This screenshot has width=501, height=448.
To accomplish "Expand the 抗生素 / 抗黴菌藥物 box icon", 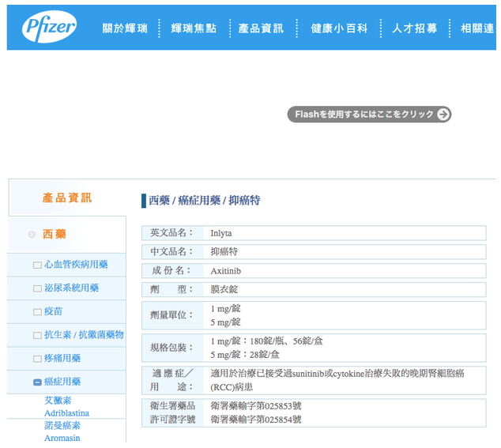I will [x=37, y=335].
